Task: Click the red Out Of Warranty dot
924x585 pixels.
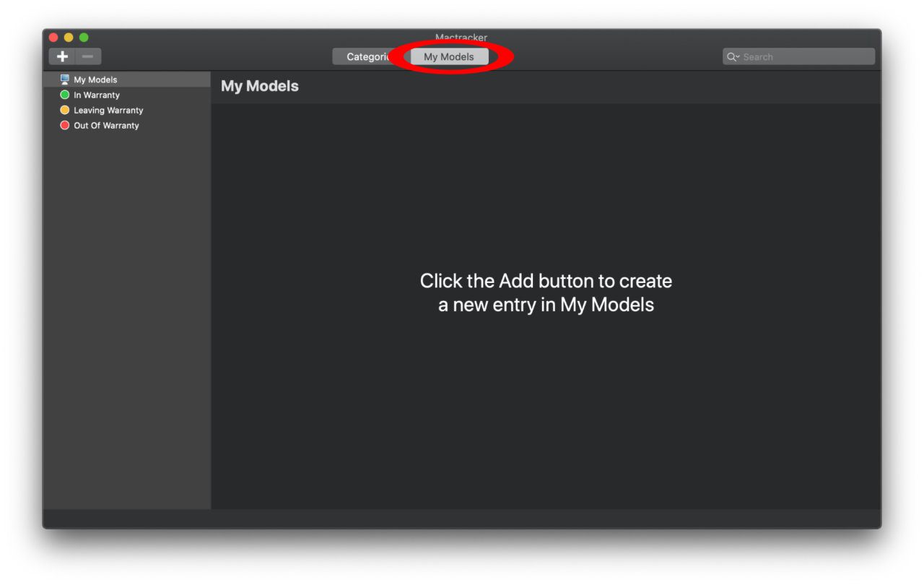Action: pos(65,125)
